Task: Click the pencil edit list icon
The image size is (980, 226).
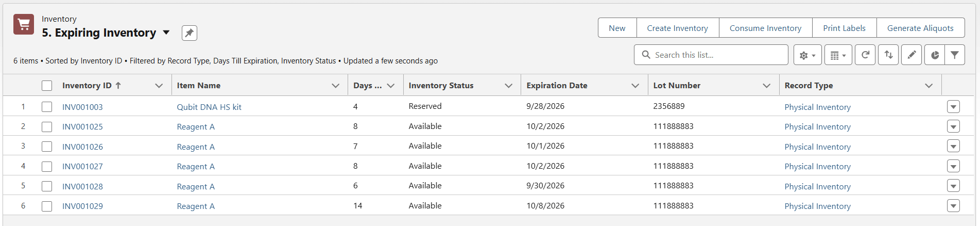Action: (x=912, y=55)
